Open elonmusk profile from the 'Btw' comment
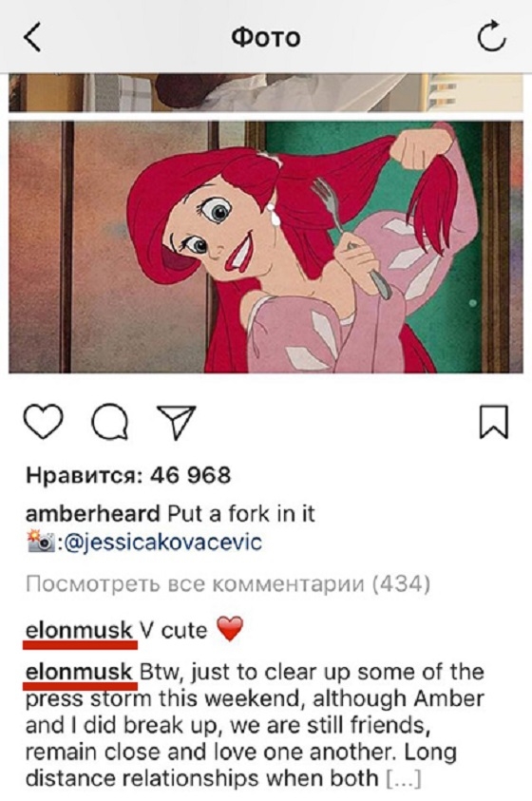The width and height of the screenshot is (532, 801). tap(80, 672)
